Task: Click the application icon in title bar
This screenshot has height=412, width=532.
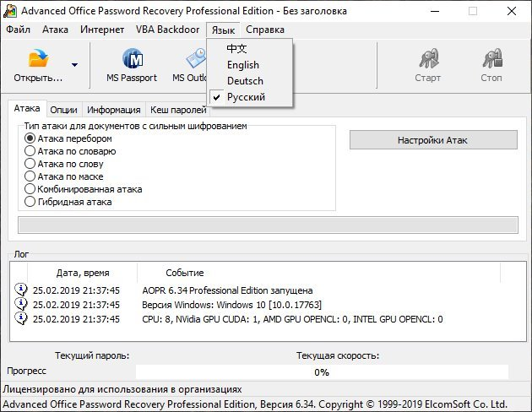Action: click(x=9, y=11)
